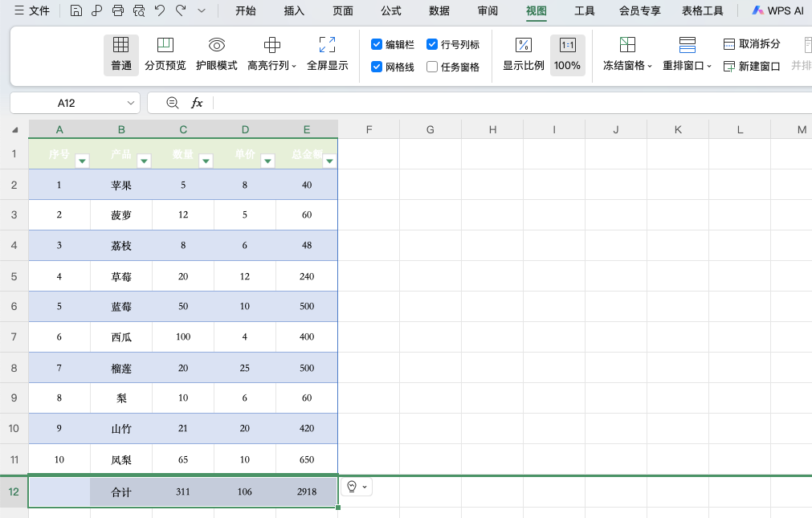This screenshot has height=518, width=812.
Task: Click the Print Preview icon
Action: [x=139, y=10]
